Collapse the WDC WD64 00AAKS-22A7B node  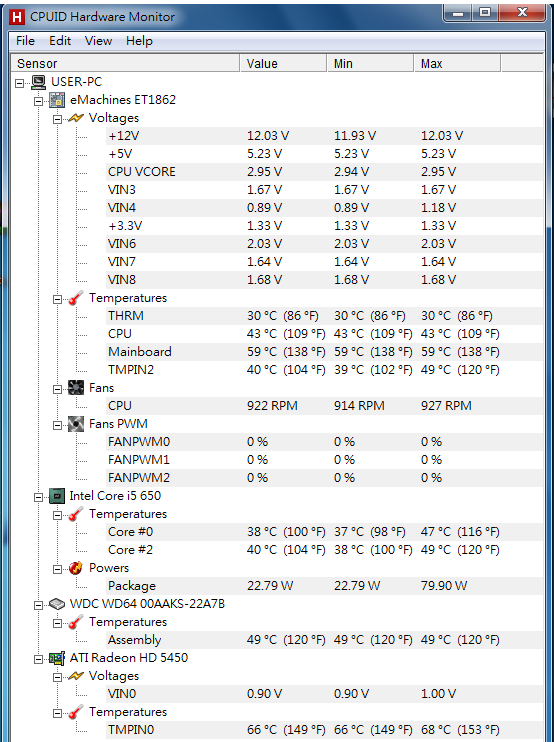[38, 605]
